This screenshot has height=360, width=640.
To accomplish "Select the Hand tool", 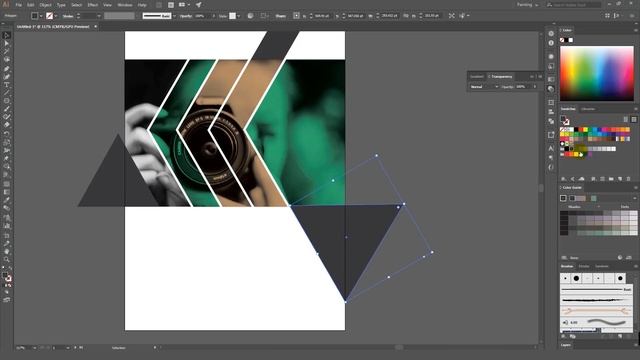I will pyautogui.click(x=7, y=251).
